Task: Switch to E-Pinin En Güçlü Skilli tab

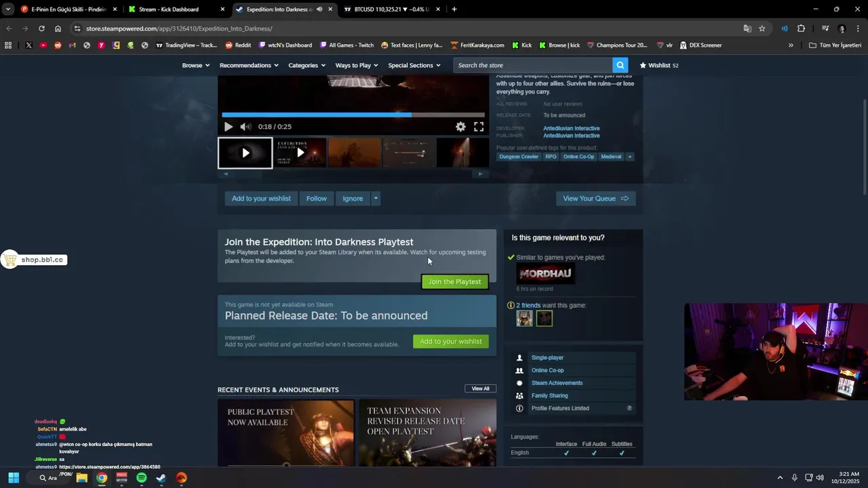Action: click(x=68, y=9)
